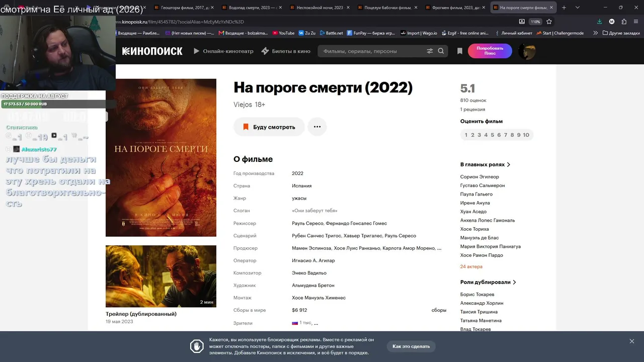Click the Kinopoisk logo

point(152,51)
